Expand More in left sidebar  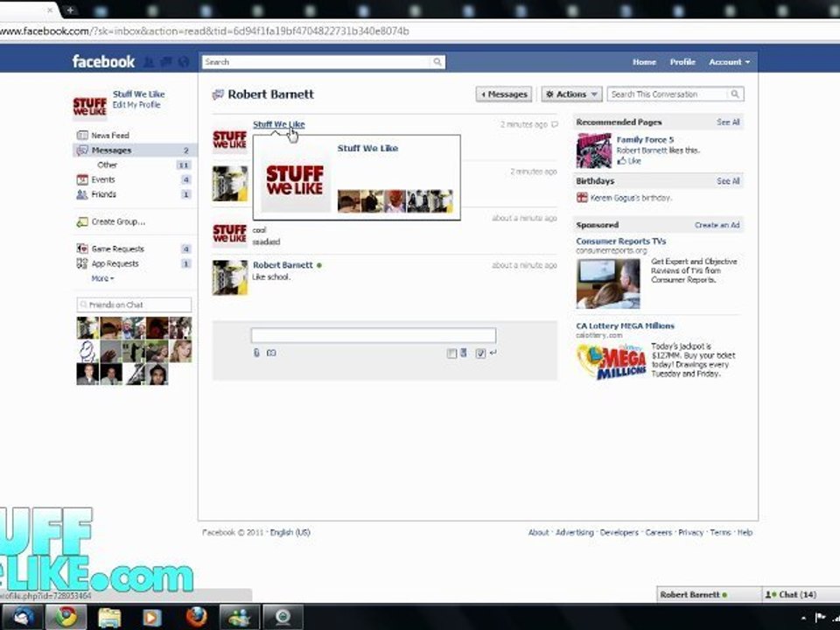pyautogui.click(x=102, y=278)
